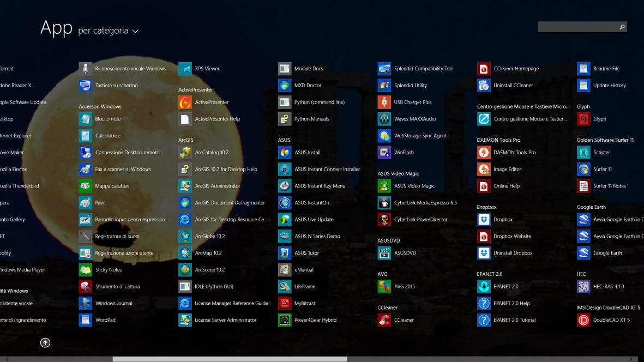The image size is (644, 362).
Task: Click inside the app search field
Action: click(577, 27)
